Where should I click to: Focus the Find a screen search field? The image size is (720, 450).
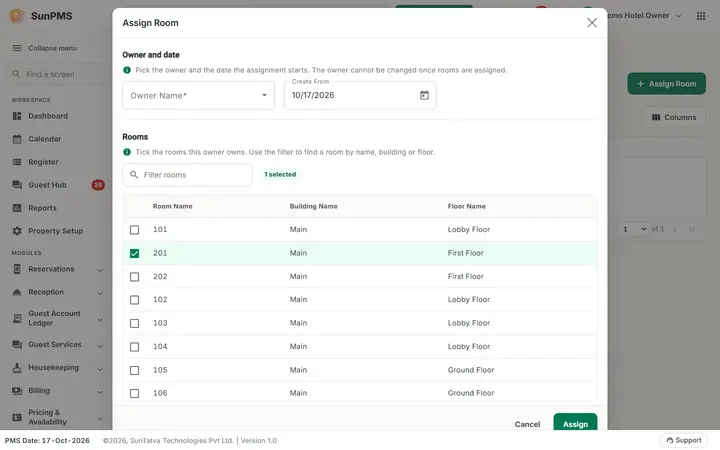tap(56, 74)
